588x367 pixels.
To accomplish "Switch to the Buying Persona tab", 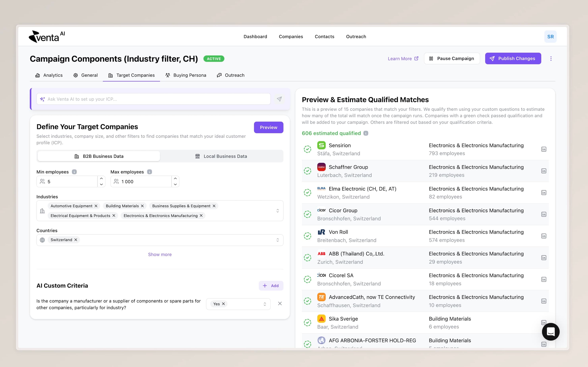I will (186, 75).
